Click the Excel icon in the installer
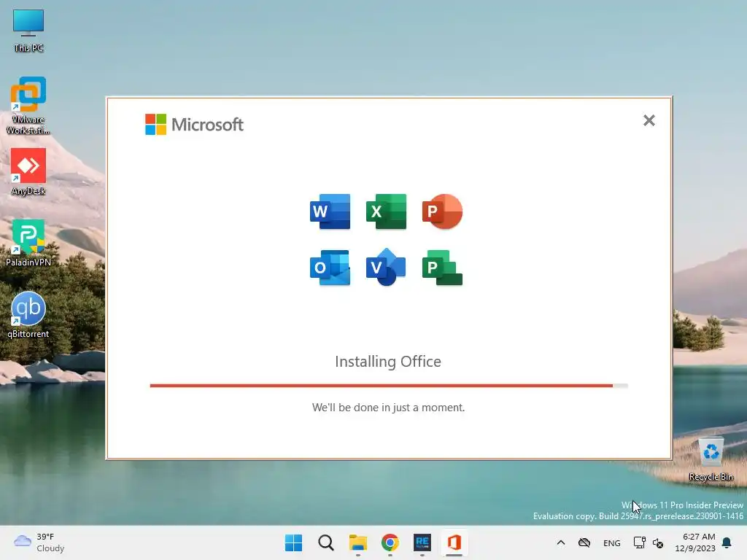 pos(386,211)
